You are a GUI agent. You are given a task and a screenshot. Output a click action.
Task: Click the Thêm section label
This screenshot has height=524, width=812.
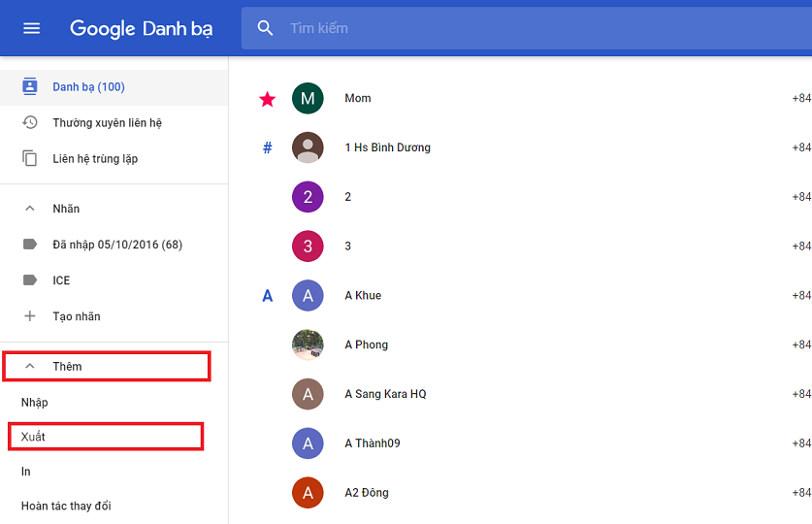pyautogui.click(x=67, y=366)
